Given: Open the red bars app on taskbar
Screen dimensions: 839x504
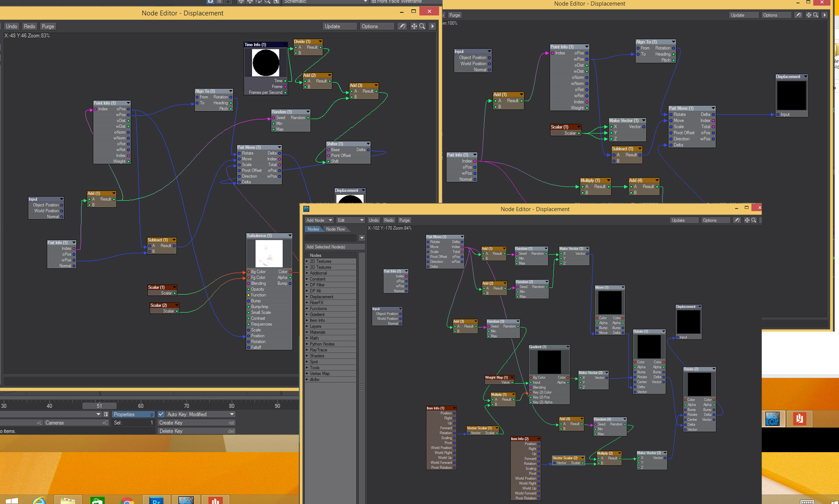Looking at the screenshot, I should coord(215,500).
